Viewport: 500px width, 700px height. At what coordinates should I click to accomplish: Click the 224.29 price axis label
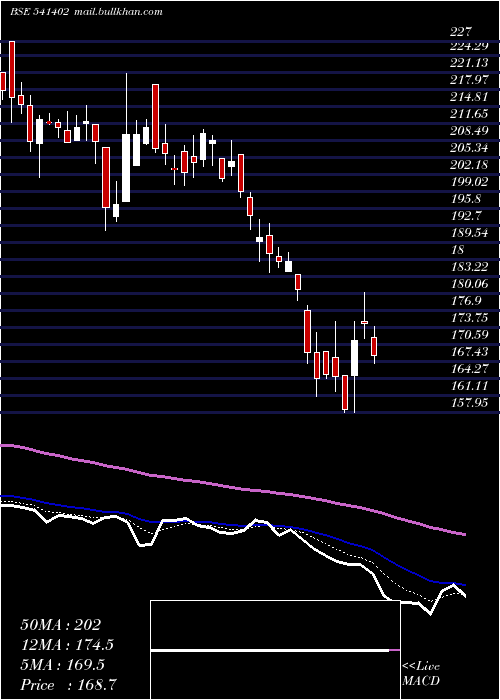point(470,46)
